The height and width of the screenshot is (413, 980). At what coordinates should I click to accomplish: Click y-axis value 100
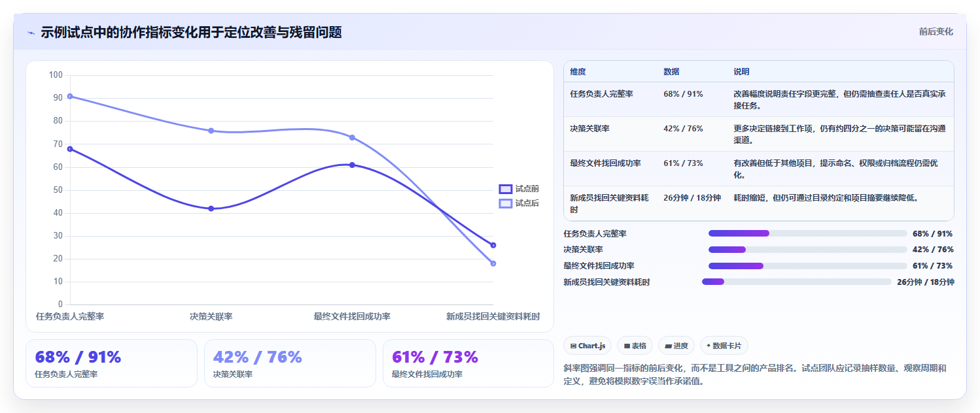pos(56,75)
